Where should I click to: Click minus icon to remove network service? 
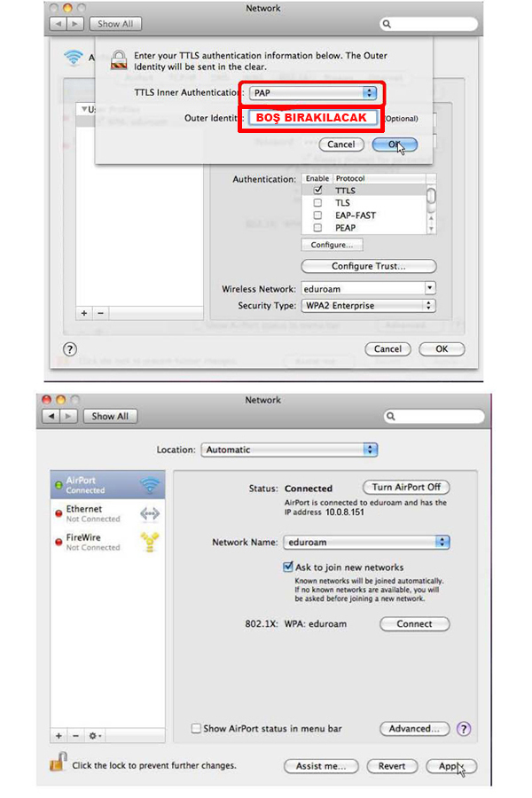pyautogui.click(x=74, y=736)
